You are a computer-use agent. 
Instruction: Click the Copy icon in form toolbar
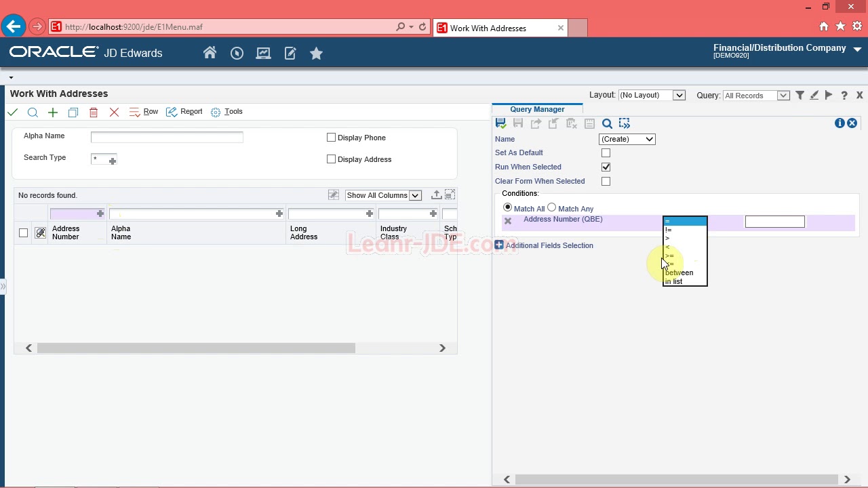(x=73, y=112)
